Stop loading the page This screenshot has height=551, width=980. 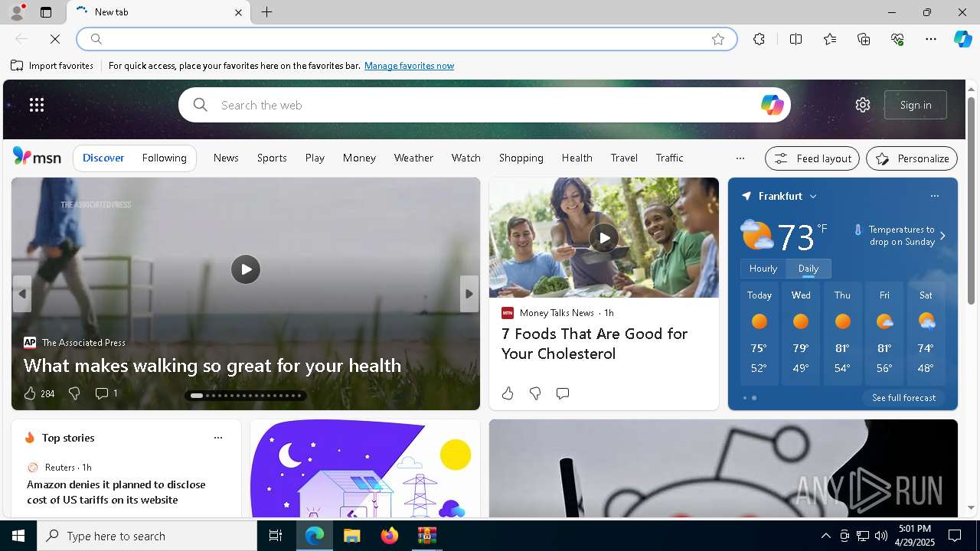(x=55, y=39)
